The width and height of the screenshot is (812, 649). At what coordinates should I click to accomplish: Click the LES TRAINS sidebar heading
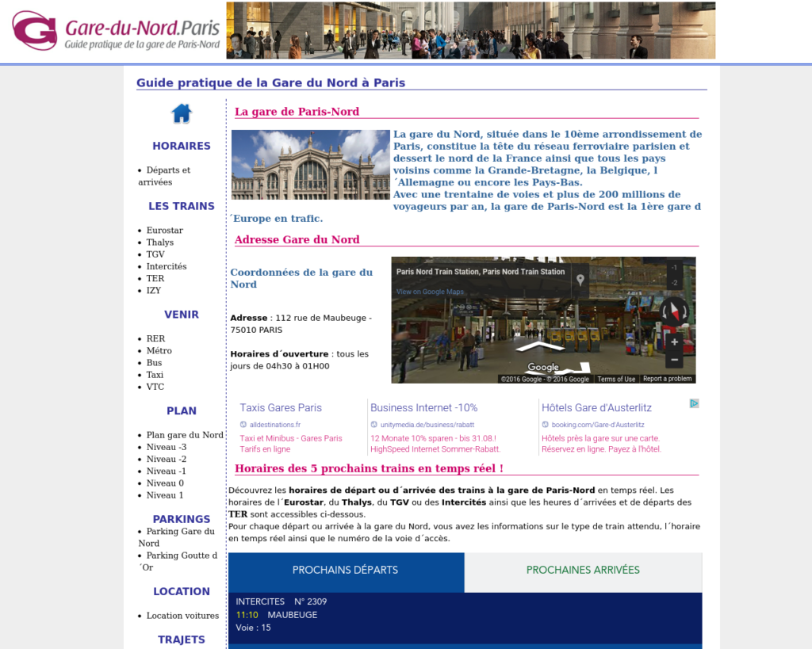coord(182,206)
